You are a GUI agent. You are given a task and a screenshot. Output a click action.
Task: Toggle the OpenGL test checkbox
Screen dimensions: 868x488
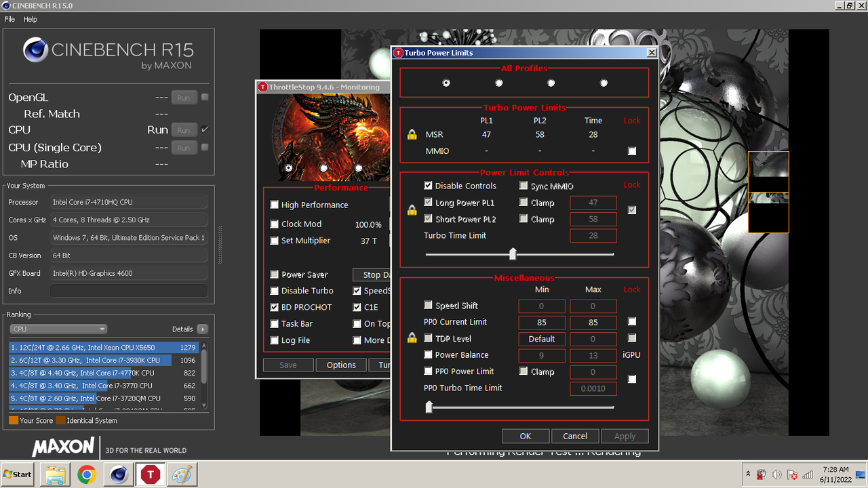tap(205, 97)
